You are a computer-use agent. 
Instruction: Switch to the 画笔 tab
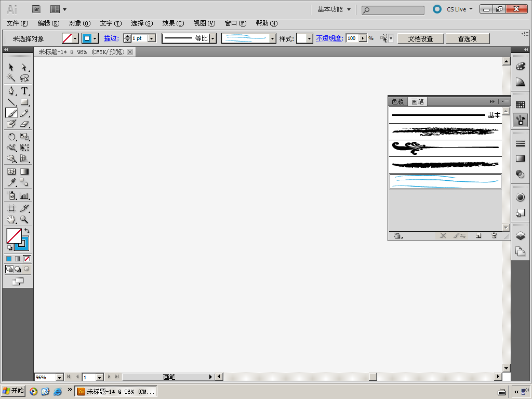coord(417,101)
